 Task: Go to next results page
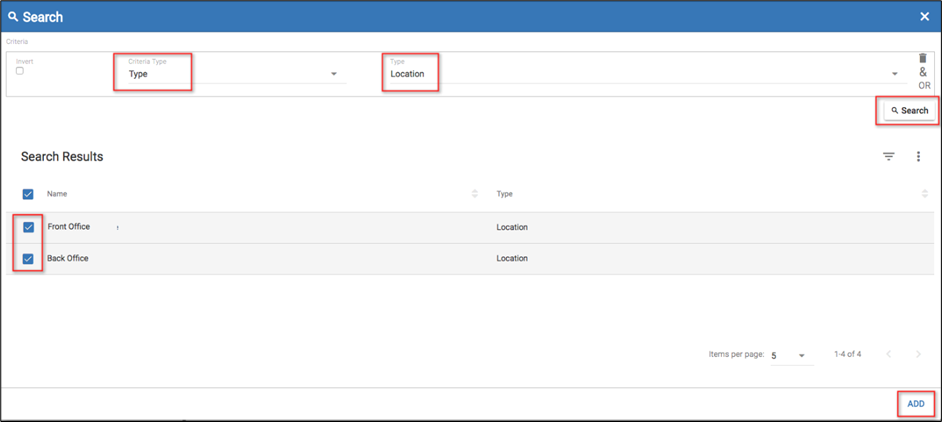918,354
